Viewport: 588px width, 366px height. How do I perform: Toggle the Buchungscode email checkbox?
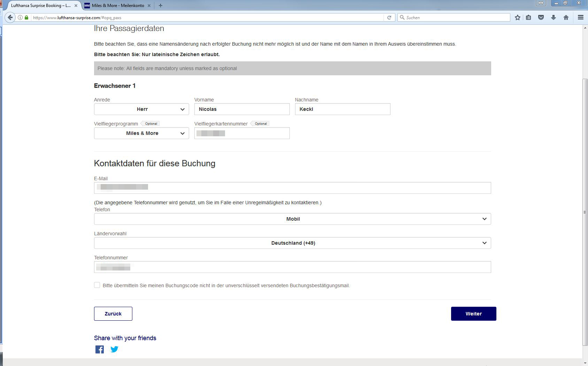(97, 285)
